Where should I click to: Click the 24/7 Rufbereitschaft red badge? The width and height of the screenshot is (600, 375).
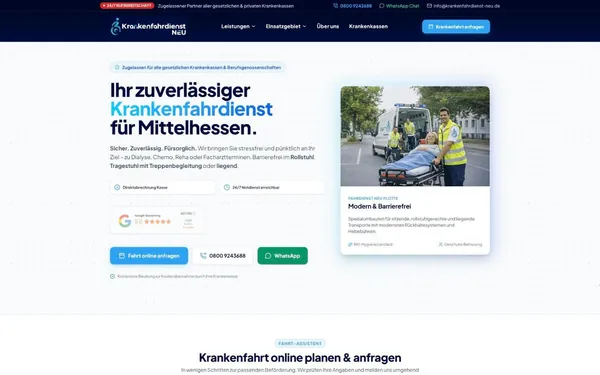click(x=127, y=6)
